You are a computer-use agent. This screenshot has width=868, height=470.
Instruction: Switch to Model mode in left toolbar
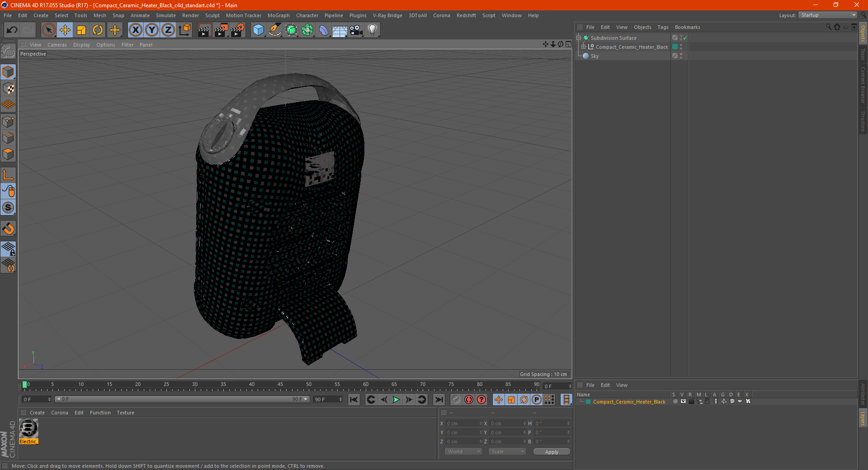click(x=8, y=72)
